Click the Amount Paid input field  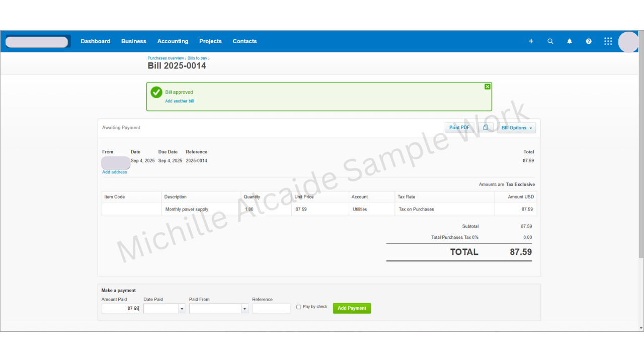pyautogui.click(x=121, y=309)
